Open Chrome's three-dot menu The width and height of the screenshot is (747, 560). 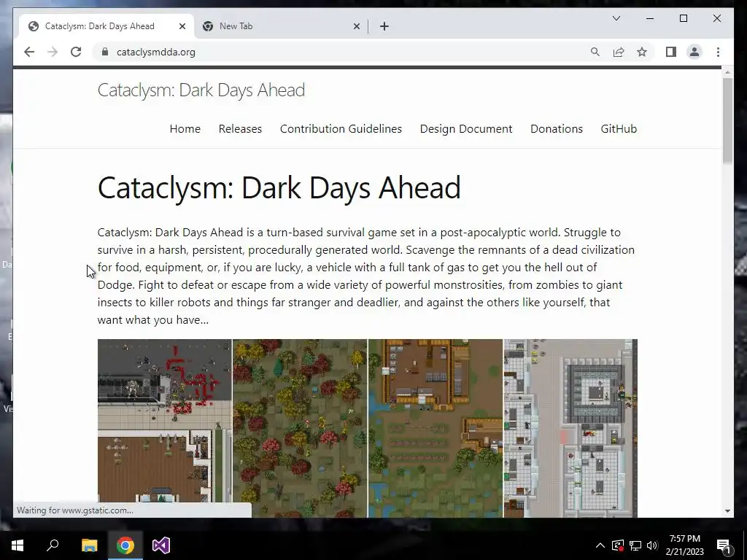point(718,52)
